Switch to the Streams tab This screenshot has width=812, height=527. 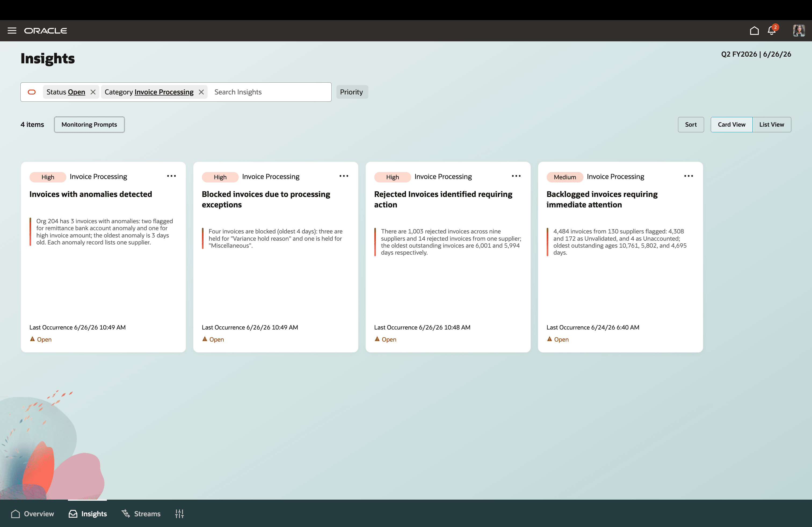141,514
